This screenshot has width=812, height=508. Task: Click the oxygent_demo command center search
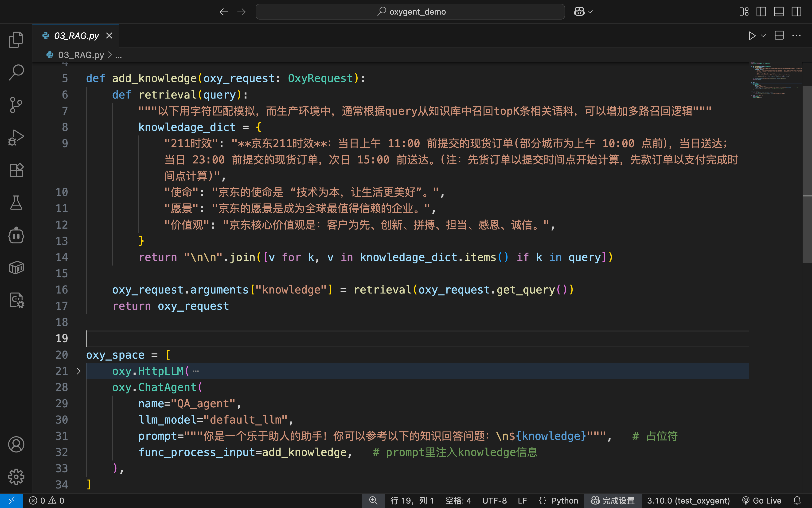410,12
